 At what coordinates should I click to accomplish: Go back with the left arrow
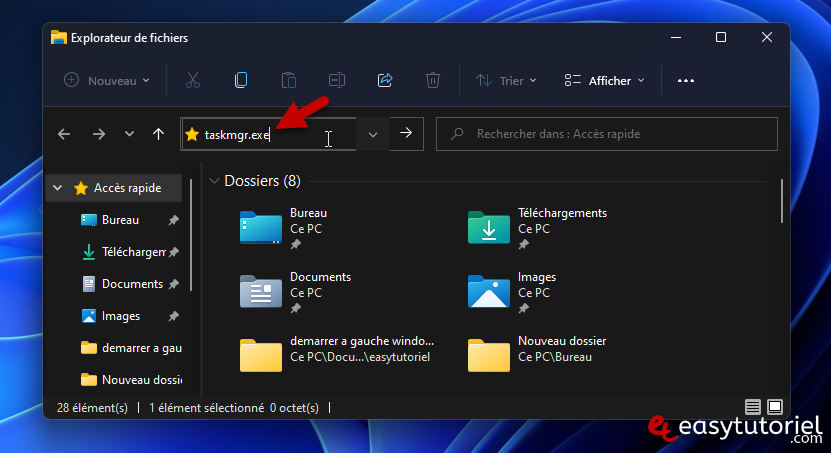click(64, 134)
